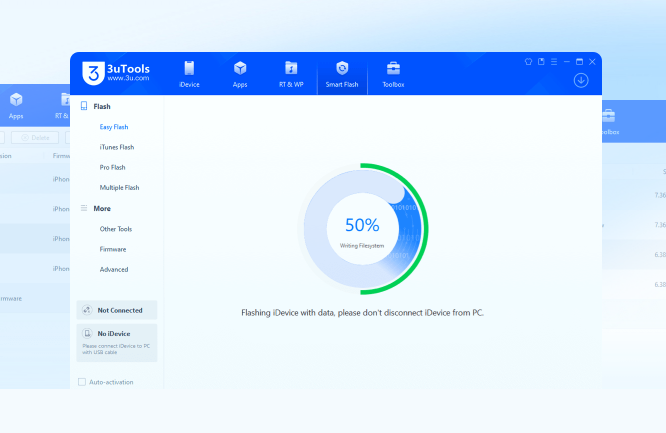Open Firmware in sidebar

(113, 249)
